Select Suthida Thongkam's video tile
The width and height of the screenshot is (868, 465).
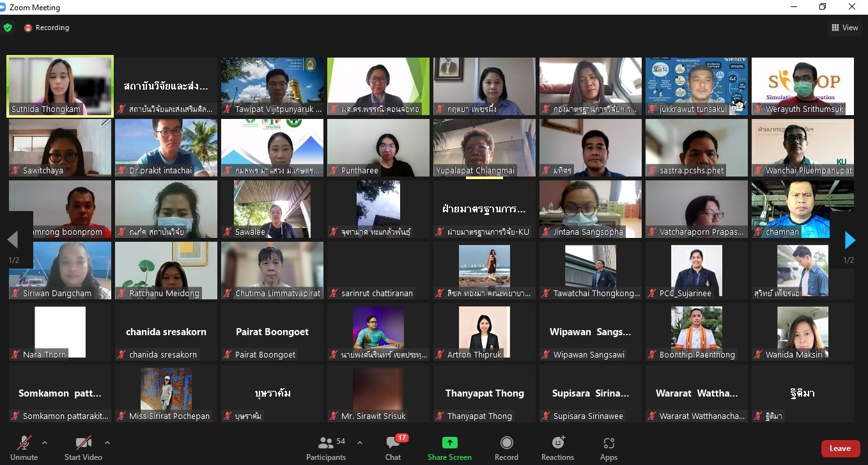(x=60, y=86)
